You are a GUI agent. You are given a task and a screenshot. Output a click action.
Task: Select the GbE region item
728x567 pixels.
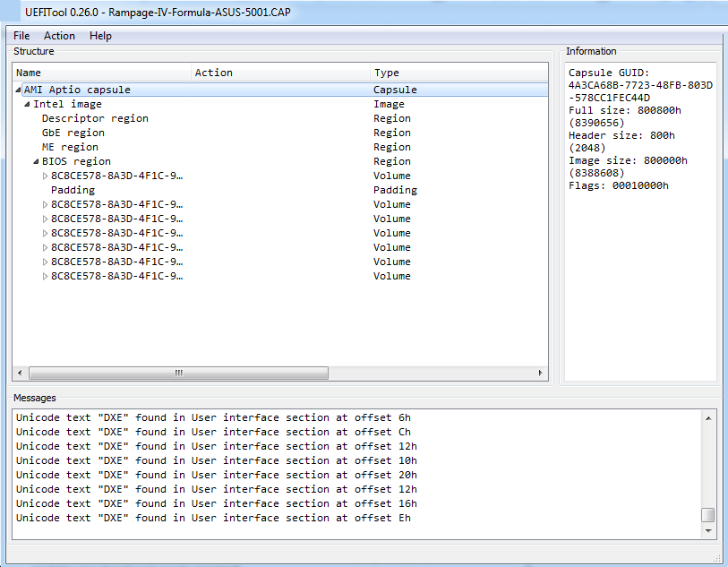(x=73, y=133)
